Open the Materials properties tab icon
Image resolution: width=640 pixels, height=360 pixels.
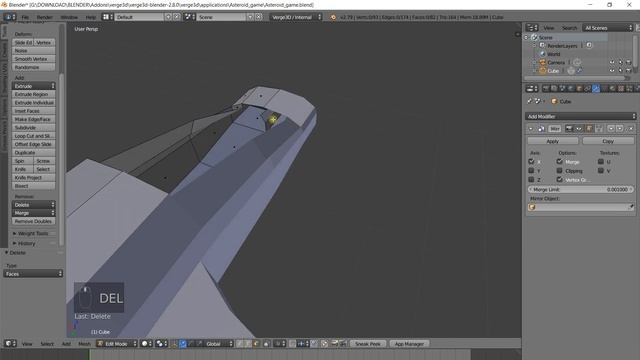613,88
